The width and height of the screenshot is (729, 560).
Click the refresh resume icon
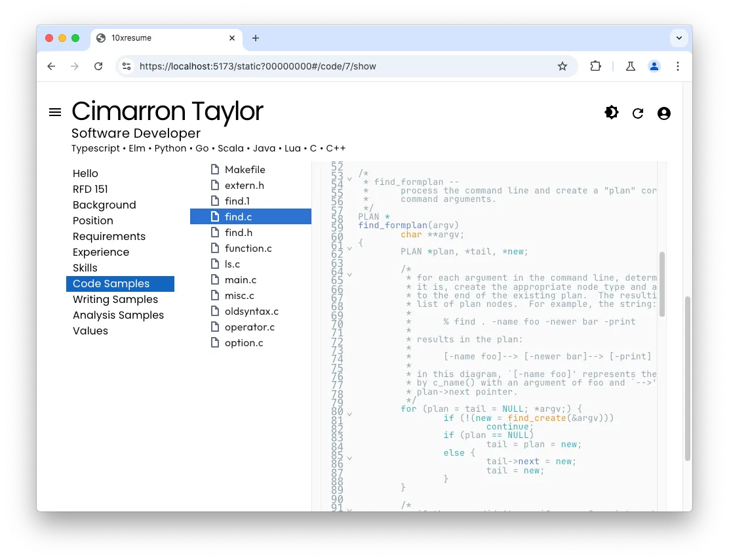click(637, 113)
